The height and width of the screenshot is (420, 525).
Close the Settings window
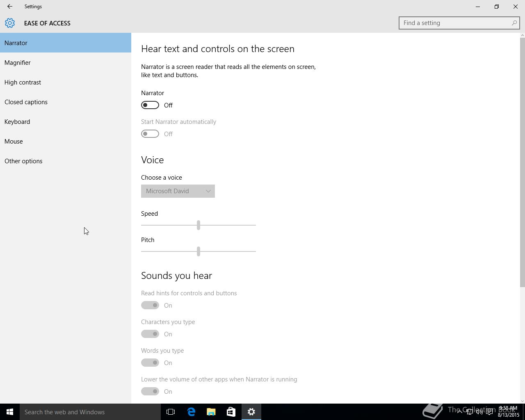[516, 7]
